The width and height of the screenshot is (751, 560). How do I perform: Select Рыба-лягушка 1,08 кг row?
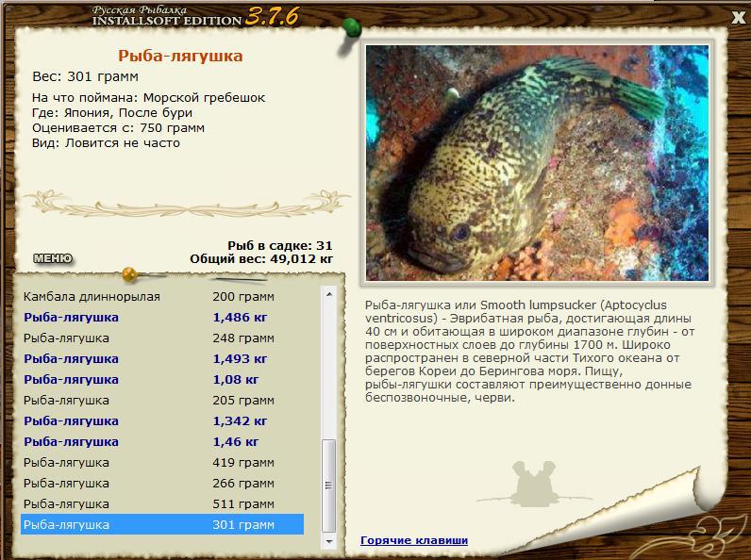pyautogui.click(x=162, y=380)
